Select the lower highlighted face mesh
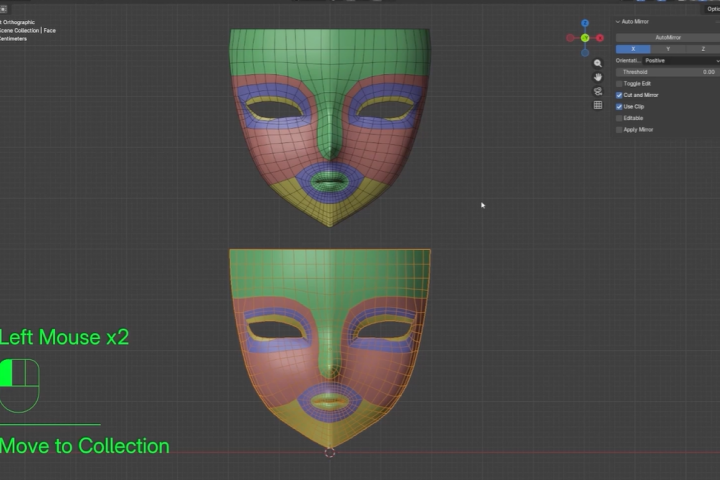The image size is (720, 480). coord(330,348)
